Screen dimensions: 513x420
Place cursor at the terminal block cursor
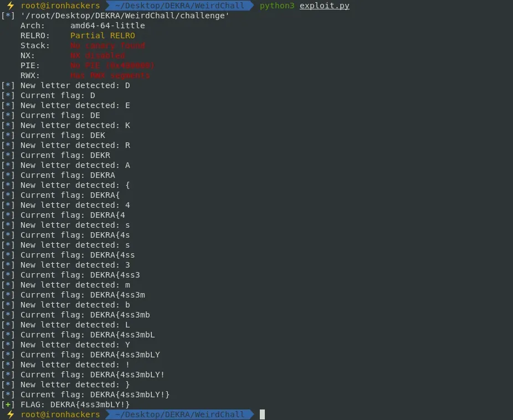pos(263,414)
